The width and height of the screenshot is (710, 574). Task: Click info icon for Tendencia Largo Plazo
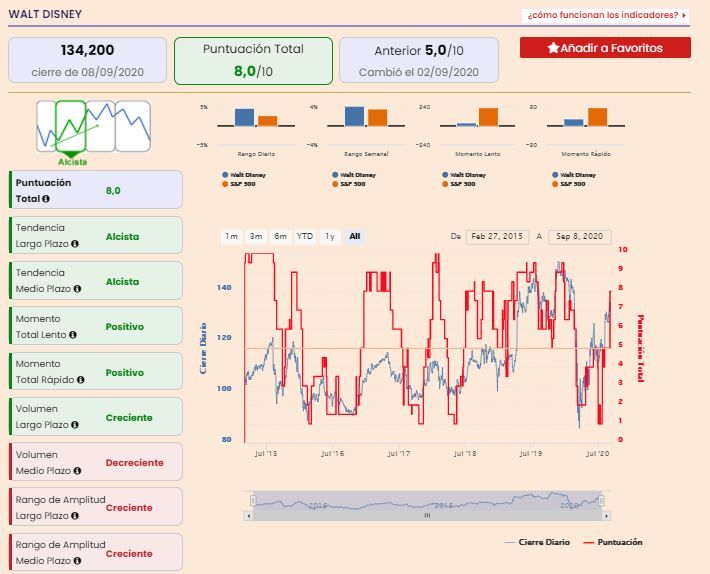click(75, 244)
